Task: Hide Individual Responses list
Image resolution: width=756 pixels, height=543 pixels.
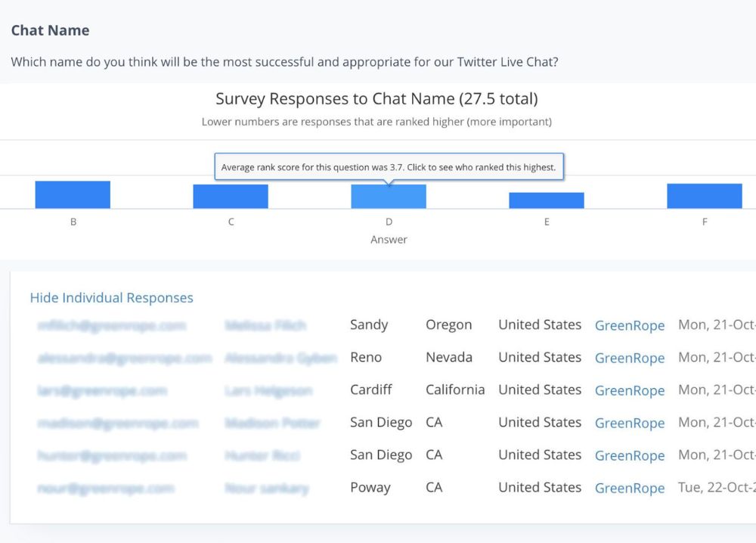Action: tap(111, 297)
